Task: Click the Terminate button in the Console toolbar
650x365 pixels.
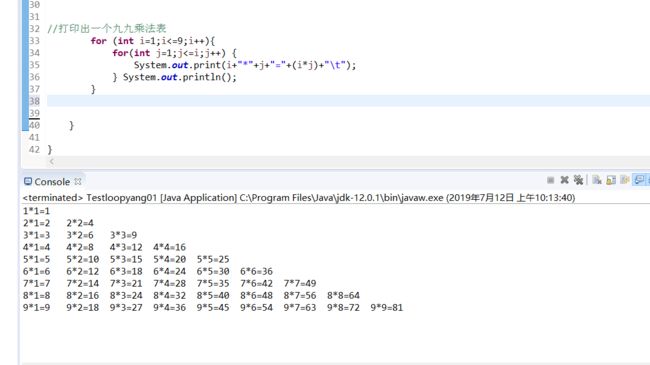Action: coord(551,180)
